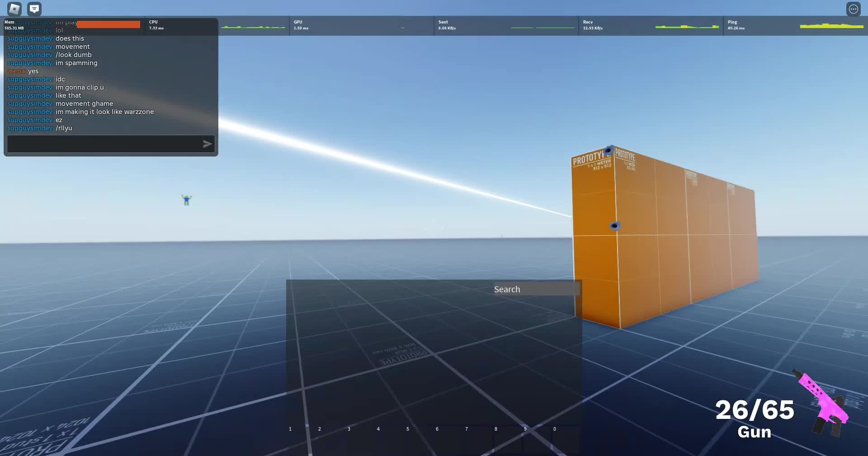Select chat text "like that"

click(68, 95)
